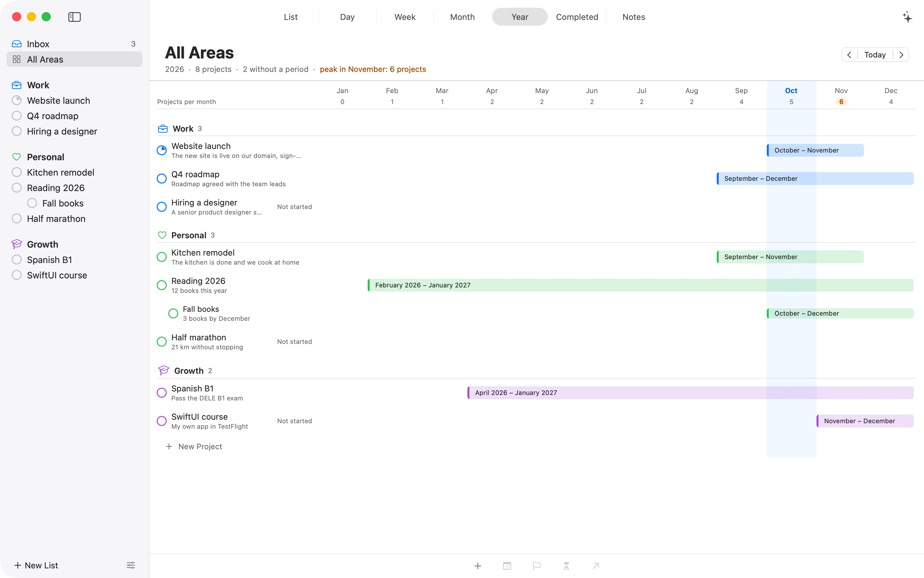This screenshot has width=924, height=578.
Task: Click the Work briefcase icon in timeline
Action: tap(163, 128)
